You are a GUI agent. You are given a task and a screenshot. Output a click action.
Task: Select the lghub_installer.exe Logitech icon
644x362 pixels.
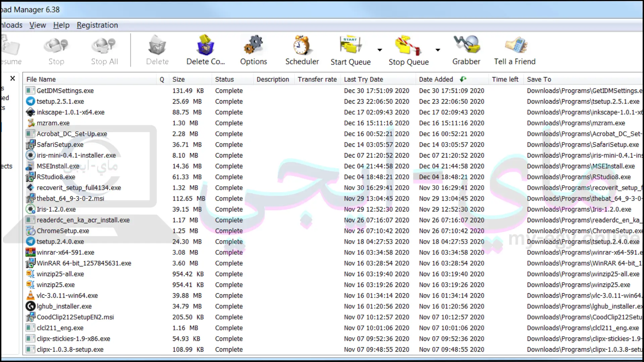point(31,306)
